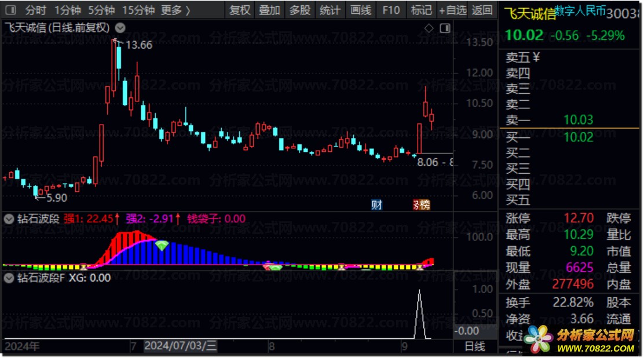644x358 pixels.
Task: Open 统计 tool
Action: [330, 10]
